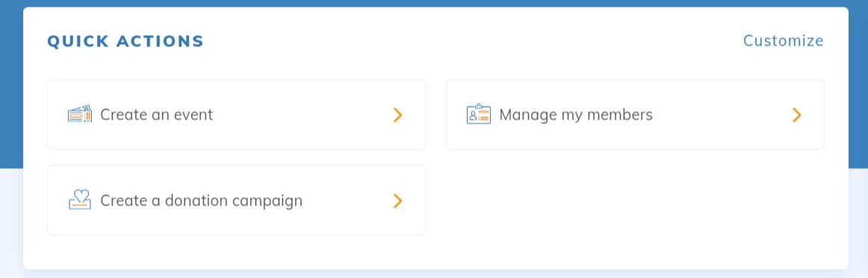
Task: Click the ticket icon beside Create an event
Action: click(x=80, y=114)
